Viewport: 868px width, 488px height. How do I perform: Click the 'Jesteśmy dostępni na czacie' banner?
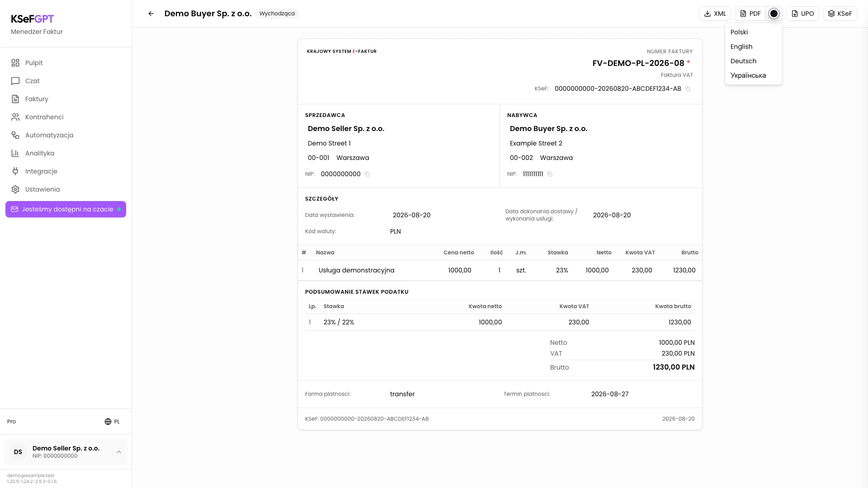[x=66, y=209]
